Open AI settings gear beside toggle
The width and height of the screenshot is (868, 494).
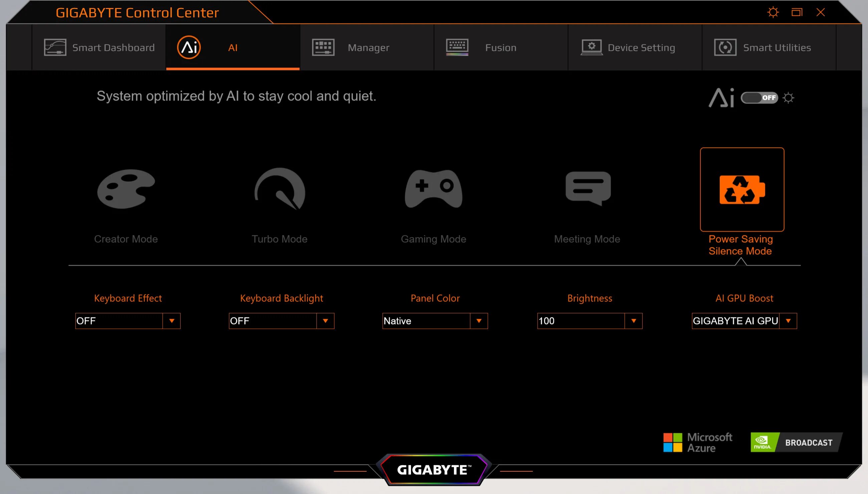click(x=788, y=98)
